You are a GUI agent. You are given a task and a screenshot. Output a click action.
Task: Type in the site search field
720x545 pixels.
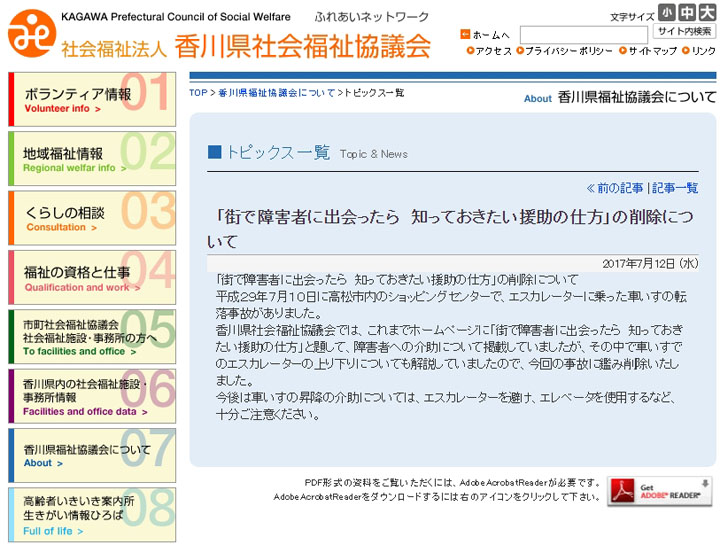point(583,34)
